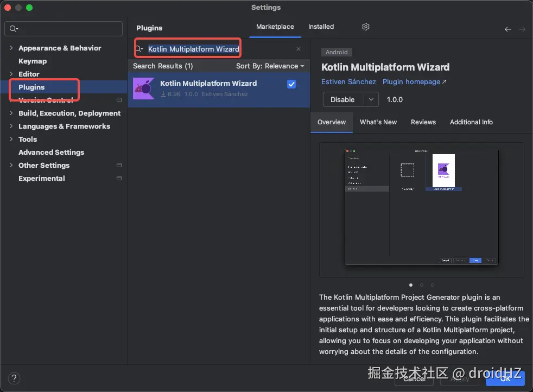Image resolution: width=533 pixels, height=392 pixels.
Task: Open the Disable button dropdown arrow
Action: click(371, 99)
